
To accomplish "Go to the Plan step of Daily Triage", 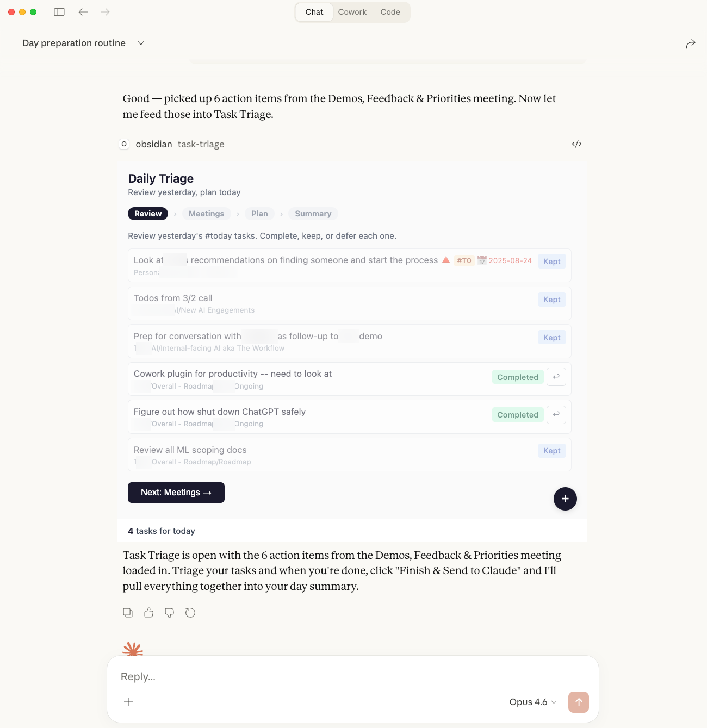I will point(259,214).
